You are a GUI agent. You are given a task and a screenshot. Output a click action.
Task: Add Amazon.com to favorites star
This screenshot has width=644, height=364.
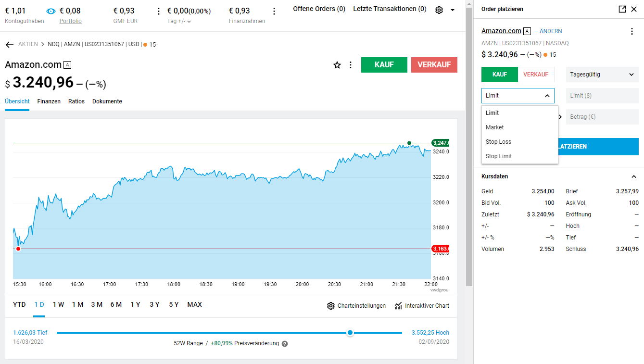tap(337, 65)
